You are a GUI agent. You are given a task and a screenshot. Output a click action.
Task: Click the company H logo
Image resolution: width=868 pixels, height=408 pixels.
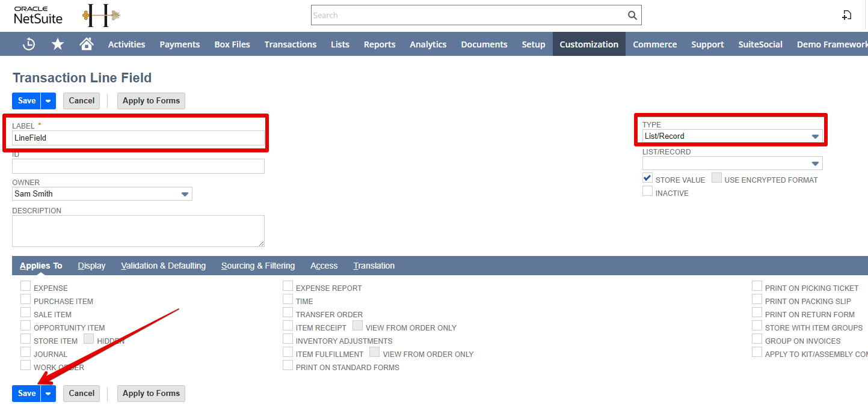tap(100, 15)
